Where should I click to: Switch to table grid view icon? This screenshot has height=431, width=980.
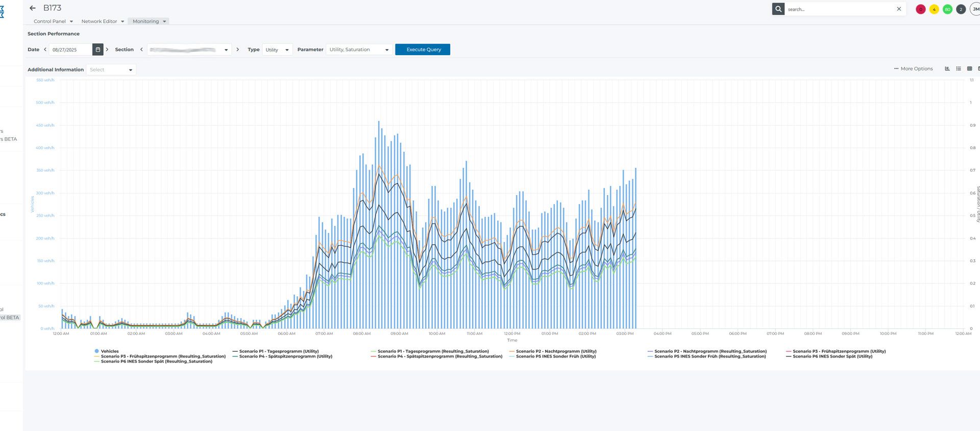pos(969,69)
